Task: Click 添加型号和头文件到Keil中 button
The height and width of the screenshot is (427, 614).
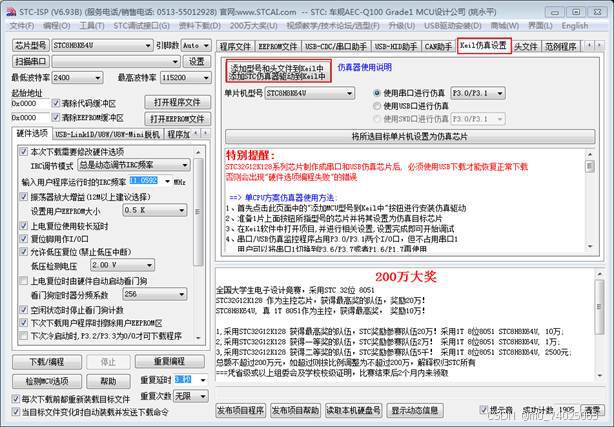Action: (x=278, y=71)
